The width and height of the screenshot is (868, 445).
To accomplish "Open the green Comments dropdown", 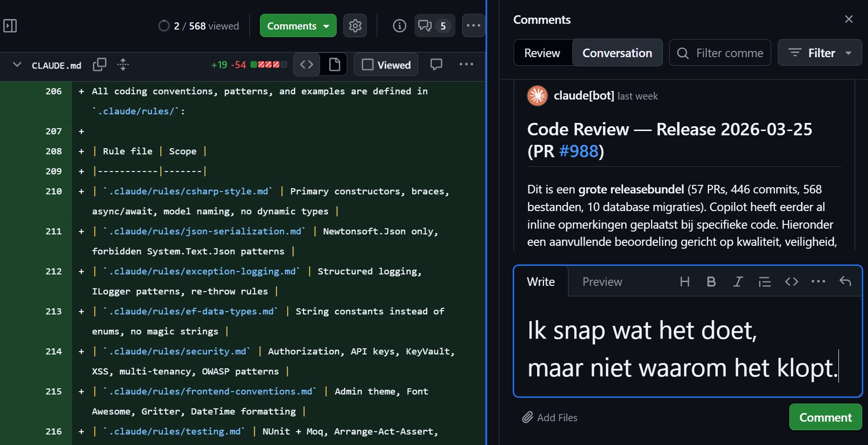I will click(298, 26).
